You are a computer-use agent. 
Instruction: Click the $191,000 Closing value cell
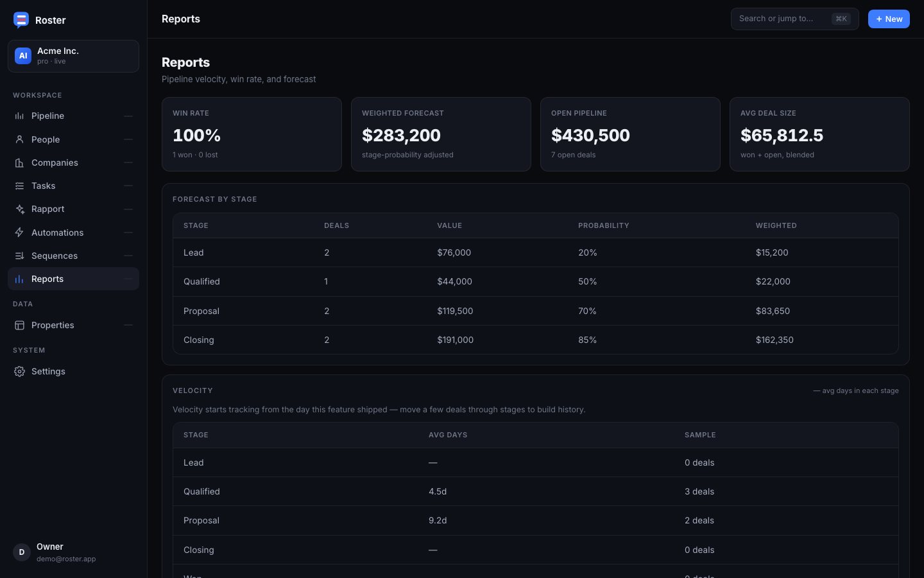(455, 340)
